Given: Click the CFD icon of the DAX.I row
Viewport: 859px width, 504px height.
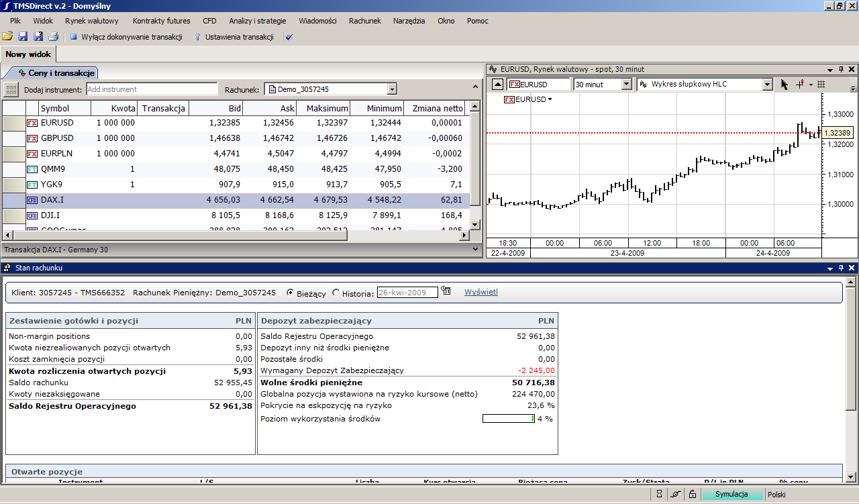Looking at the screenshot, I should [x=32, y=200].
